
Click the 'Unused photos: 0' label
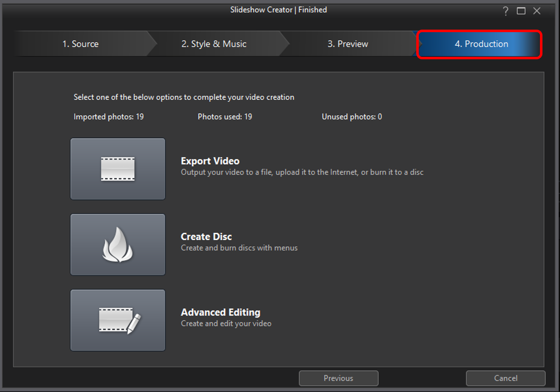coord(352,117)
